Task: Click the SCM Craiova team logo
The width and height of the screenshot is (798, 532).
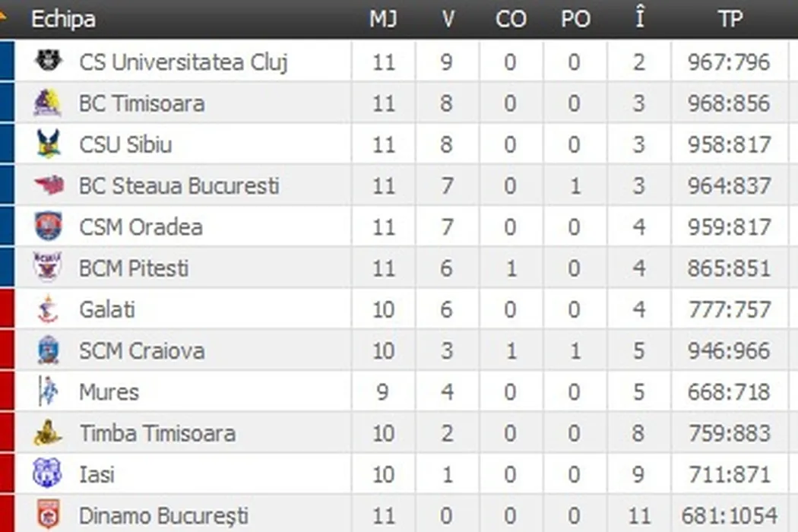Action: 48,350
